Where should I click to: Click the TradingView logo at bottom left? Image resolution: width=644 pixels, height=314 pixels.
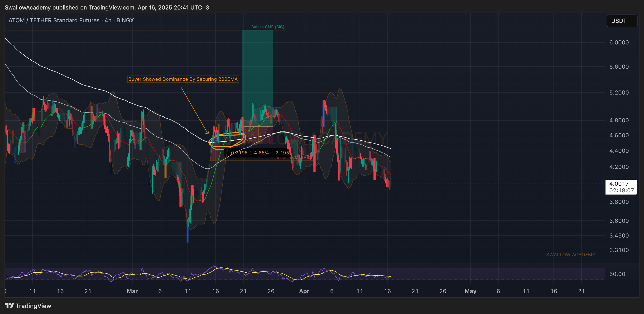(28, 306)
